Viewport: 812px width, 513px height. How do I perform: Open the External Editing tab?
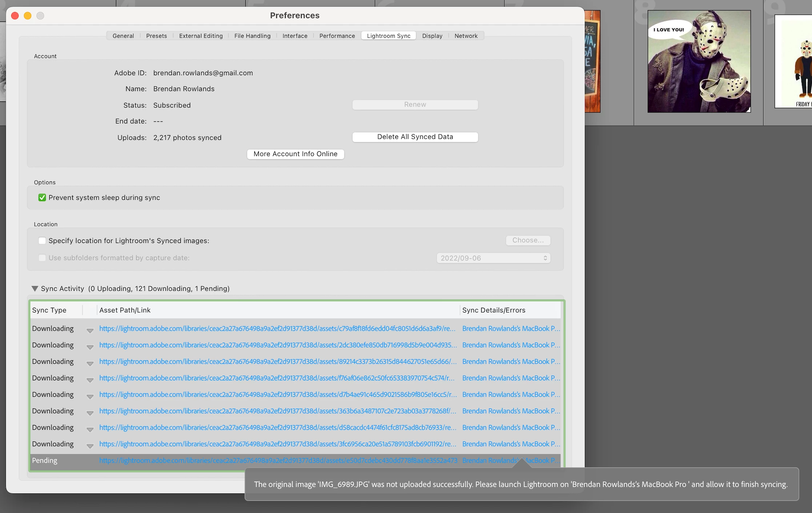[x=201, y=36]
